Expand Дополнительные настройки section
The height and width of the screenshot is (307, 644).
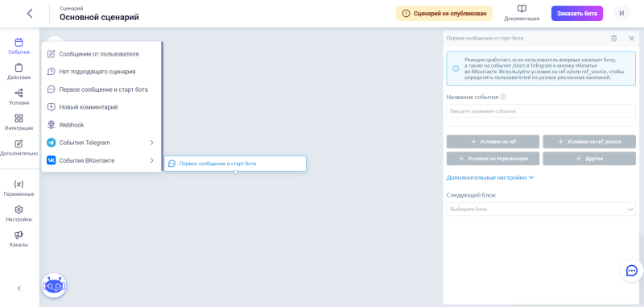(490, 177)
